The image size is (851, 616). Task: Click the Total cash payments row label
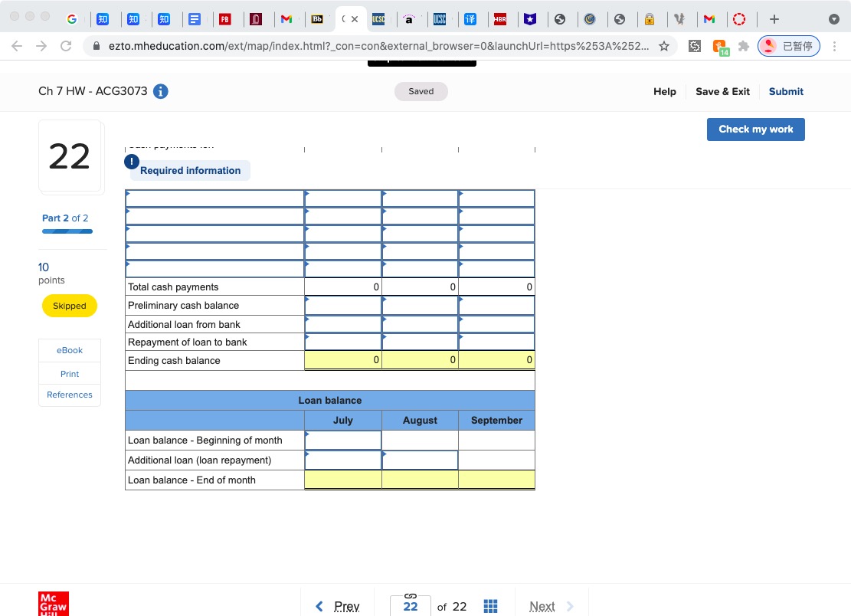coord(173,287)
